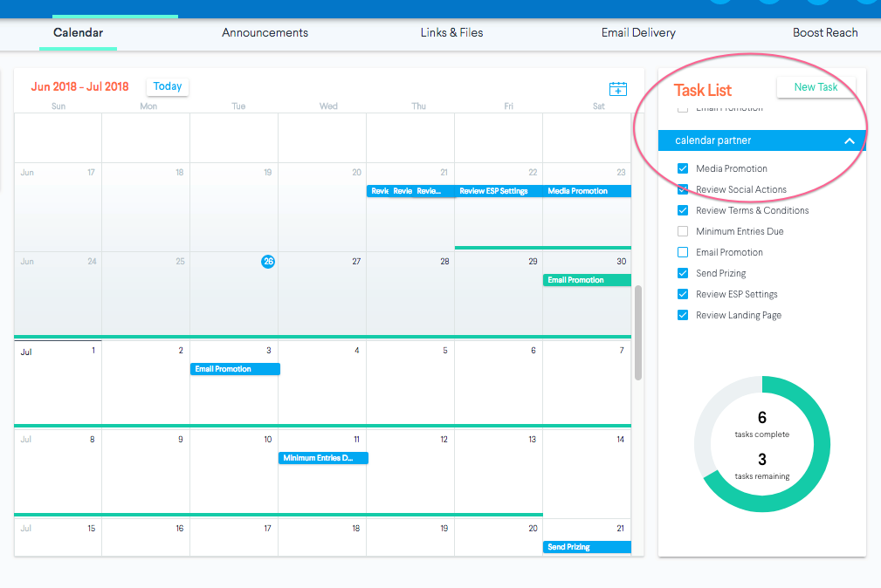Uncheck the Send Prizing task

coord(683,273)
